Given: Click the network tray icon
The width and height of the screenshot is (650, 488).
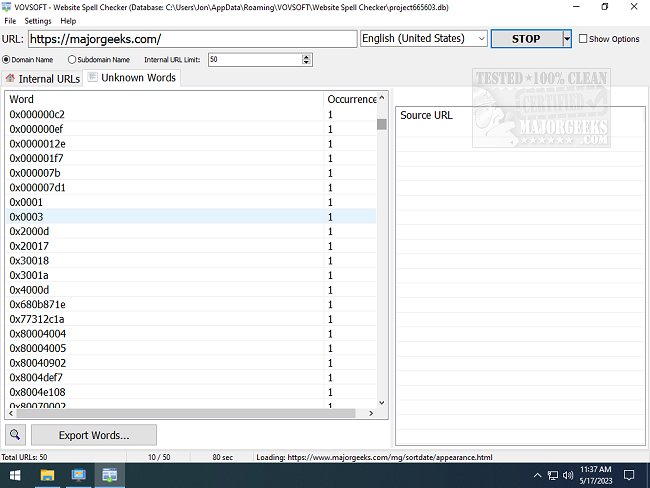Looking at the screenshot, I should 552,476.
